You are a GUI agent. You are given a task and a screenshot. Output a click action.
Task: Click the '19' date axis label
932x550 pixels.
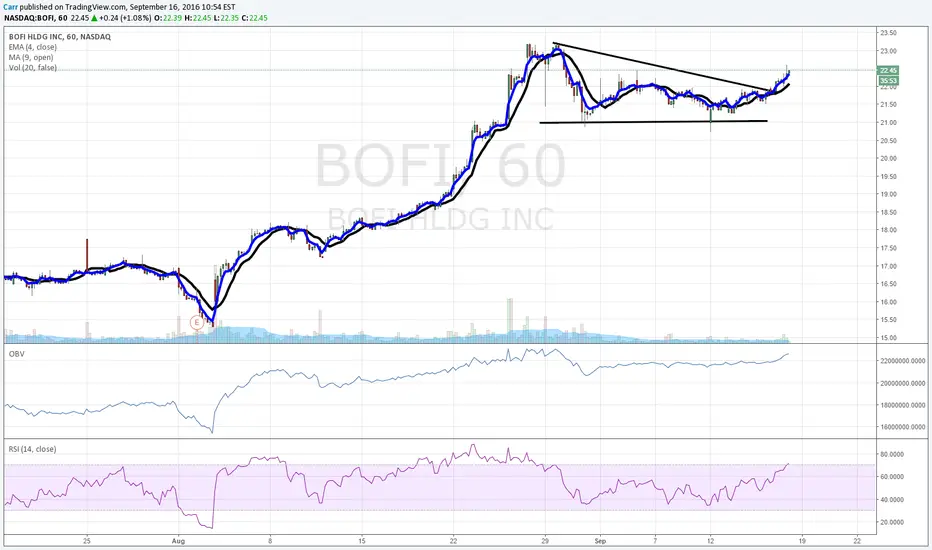pos(802,541)
